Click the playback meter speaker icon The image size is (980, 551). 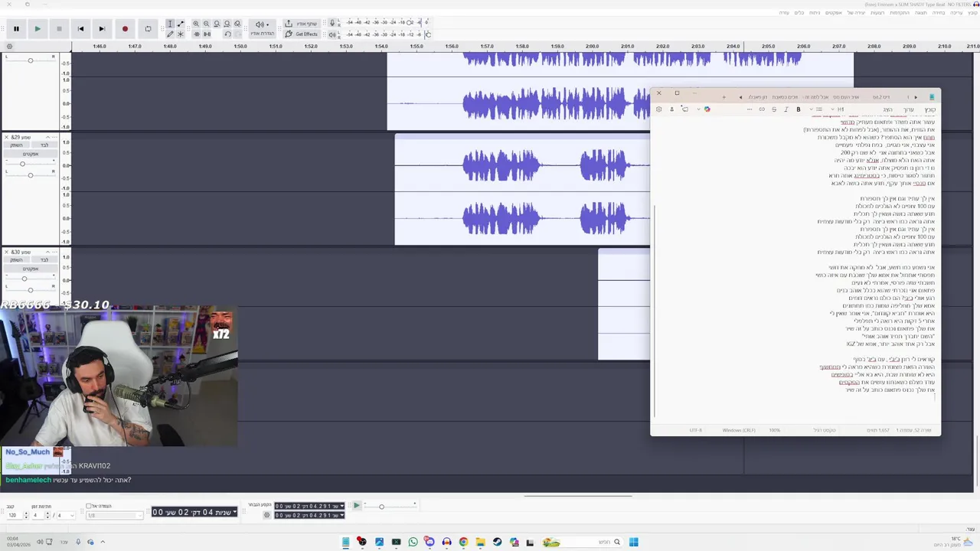click(x=332, y=34)
